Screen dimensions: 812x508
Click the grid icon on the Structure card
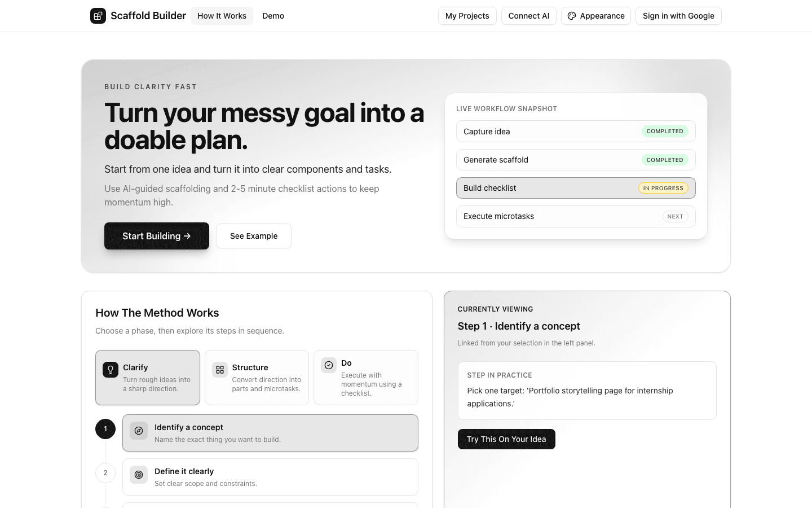[x=219, y=370]
